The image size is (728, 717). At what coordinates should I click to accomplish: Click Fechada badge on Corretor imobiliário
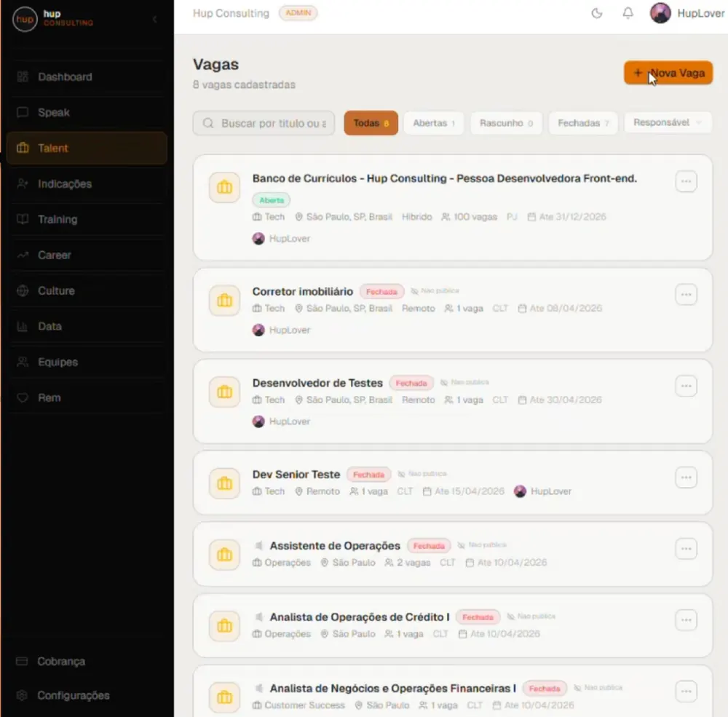381,292
